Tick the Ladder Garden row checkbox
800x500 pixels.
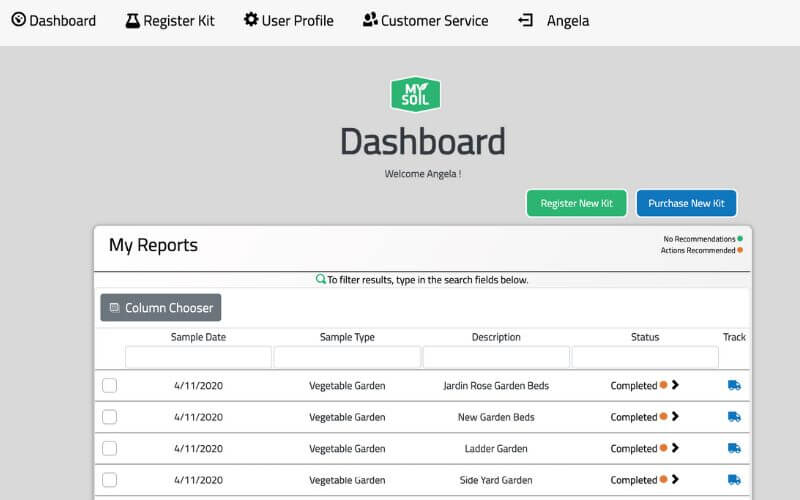click(x=110, y=449)
